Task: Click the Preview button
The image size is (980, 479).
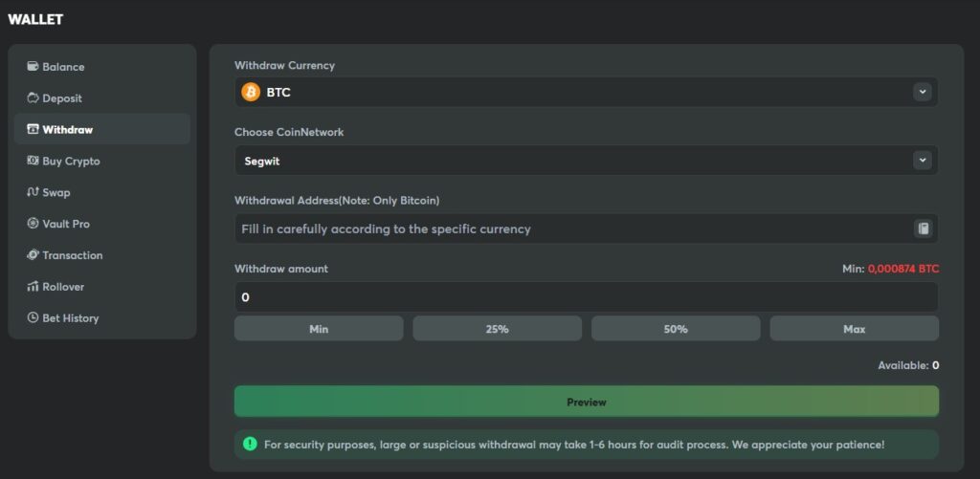Action: [x=587, y=402]
